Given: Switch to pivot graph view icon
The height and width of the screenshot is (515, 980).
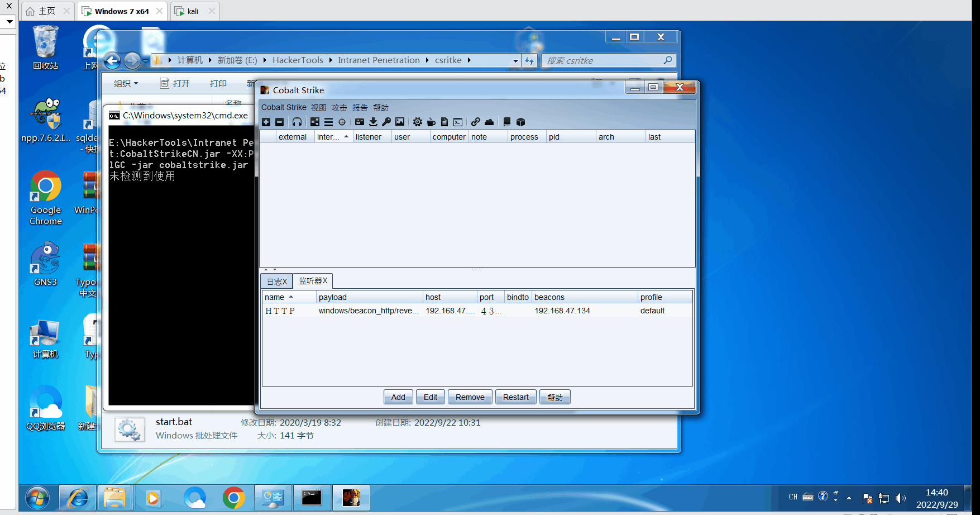Looking at the screenshot, I should (315, 122).
